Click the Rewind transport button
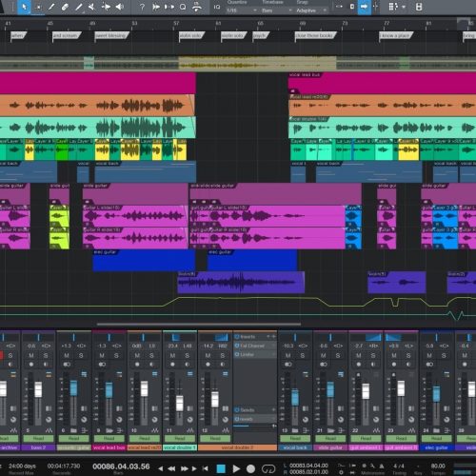Screen dimensions: 476x476 [171, 468]
